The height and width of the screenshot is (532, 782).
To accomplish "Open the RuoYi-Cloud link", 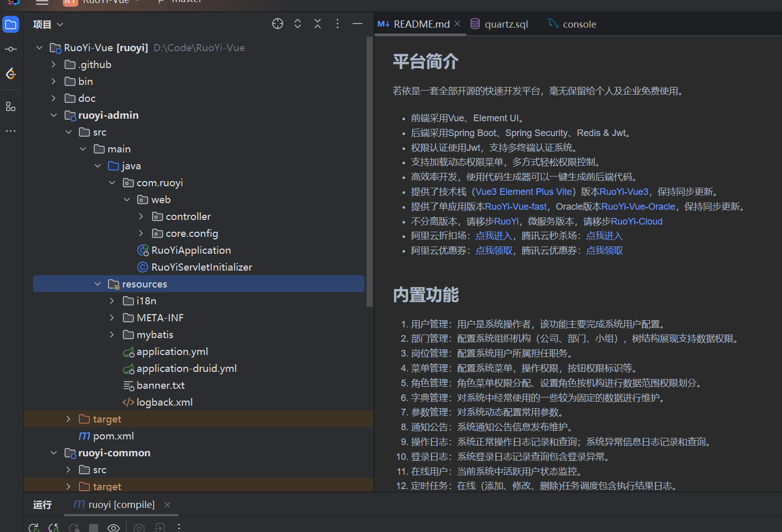I will (637, 221).
